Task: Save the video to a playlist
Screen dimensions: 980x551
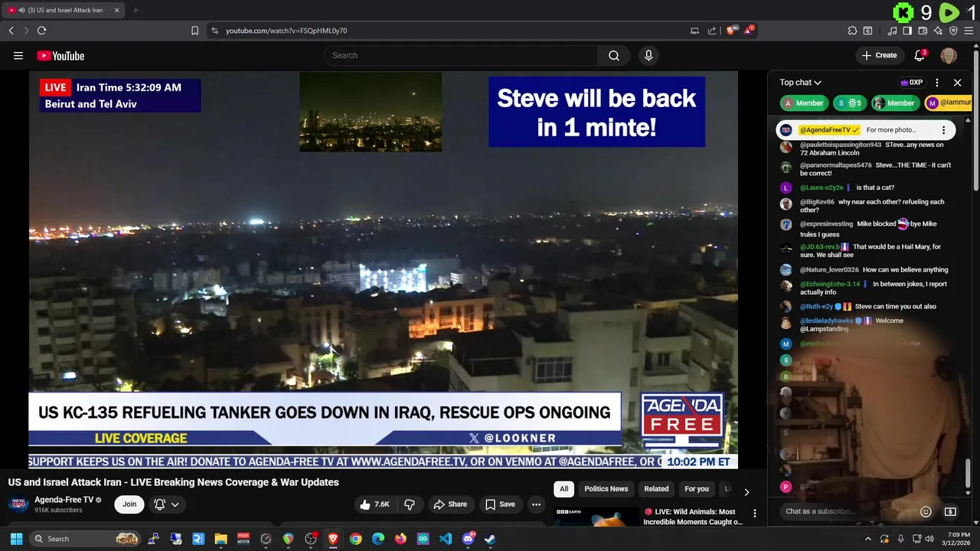Action: (x=500, y=504)
